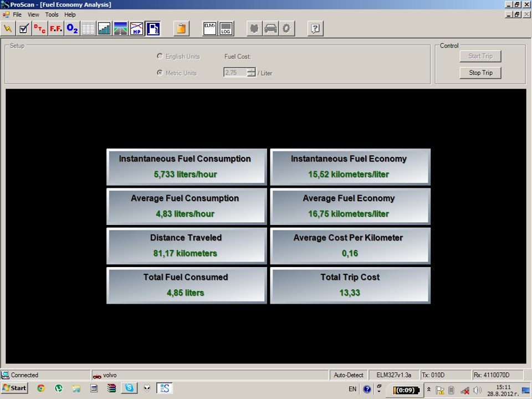Open the LOG viewer icon
532x399 pixels.
tap(226, 28)
